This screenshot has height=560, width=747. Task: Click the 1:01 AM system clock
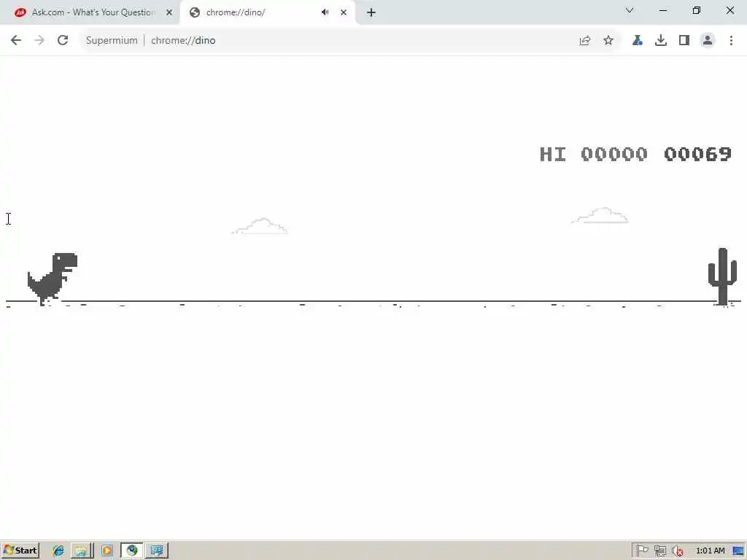tap(711, 551)
